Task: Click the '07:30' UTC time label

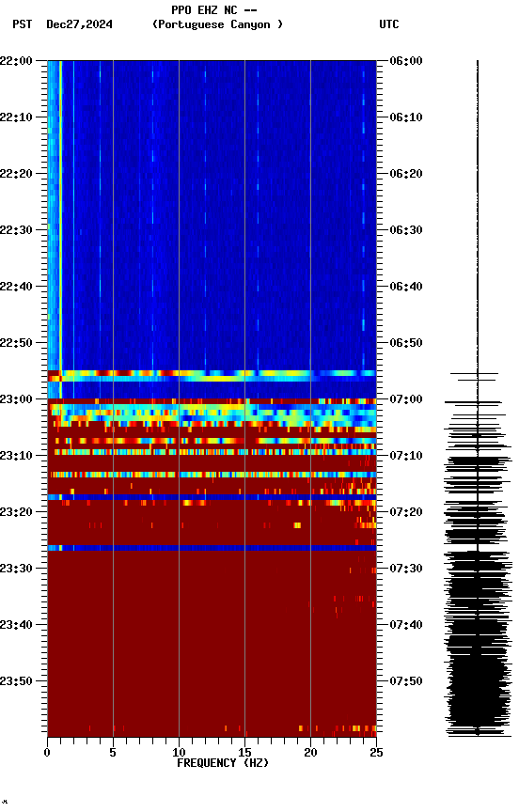Action: coord(406,569)
